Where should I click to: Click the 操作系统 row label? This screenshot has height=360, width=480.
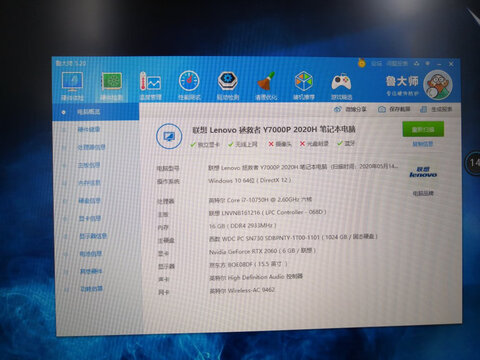coord(168,181)
